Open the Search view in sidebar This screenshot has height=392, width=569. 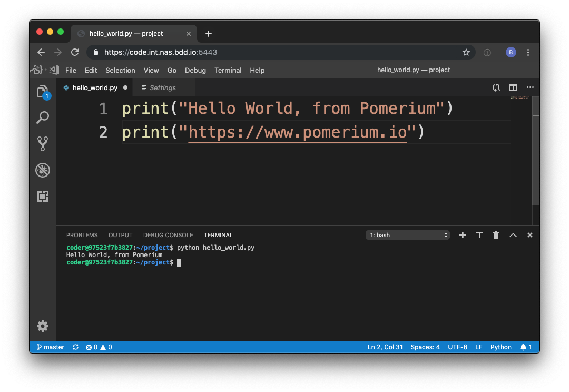click(43, 117)
